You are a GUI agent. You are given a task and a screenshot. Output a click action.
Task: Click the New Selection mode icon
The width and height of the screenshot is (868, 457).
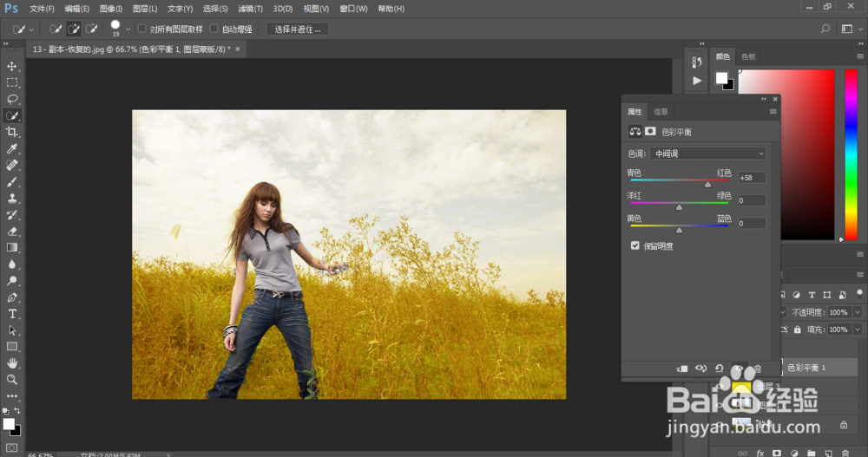(56, 29)
